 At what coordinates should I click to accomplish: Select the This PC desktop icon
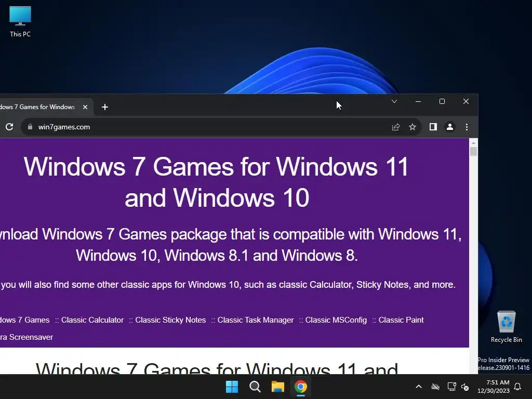[x=20, y=22]
